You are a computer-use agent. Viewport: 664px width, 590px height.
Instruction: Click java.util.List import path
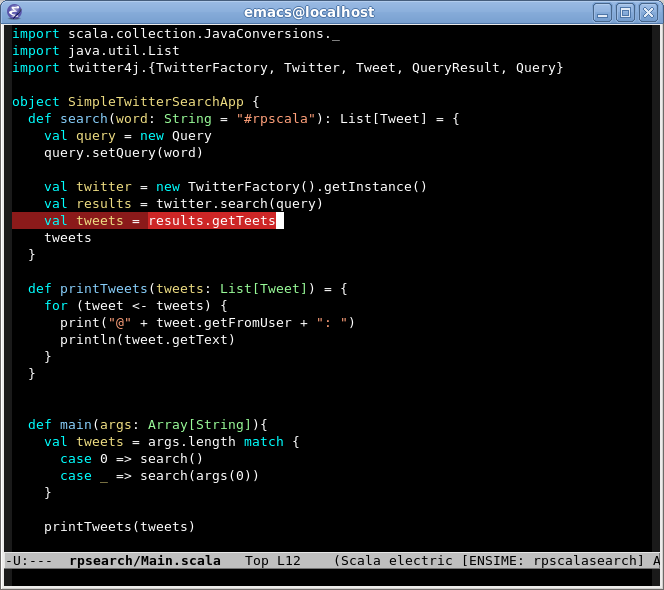coord(124,51)
